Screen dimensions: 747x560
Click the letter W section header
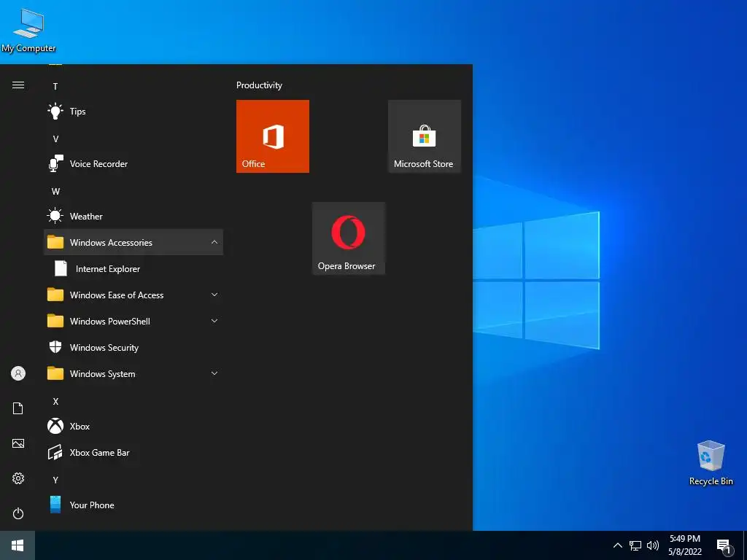pos(55,192)
